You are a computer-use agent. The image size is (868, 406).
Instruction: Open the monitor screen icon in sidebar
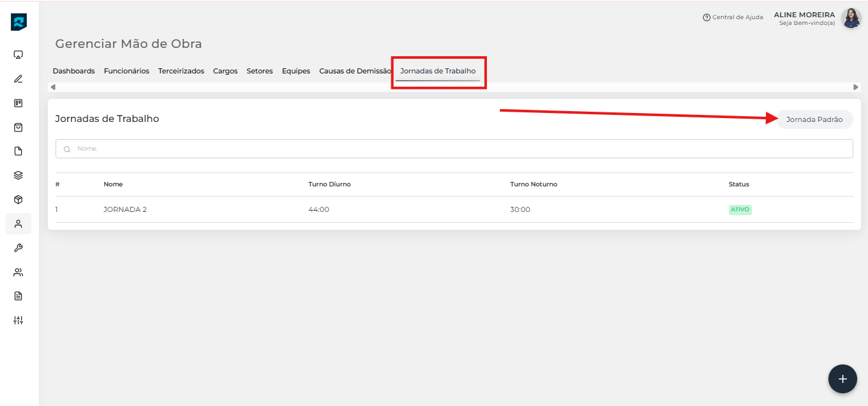pyautogui.click(x=19, y=55)
